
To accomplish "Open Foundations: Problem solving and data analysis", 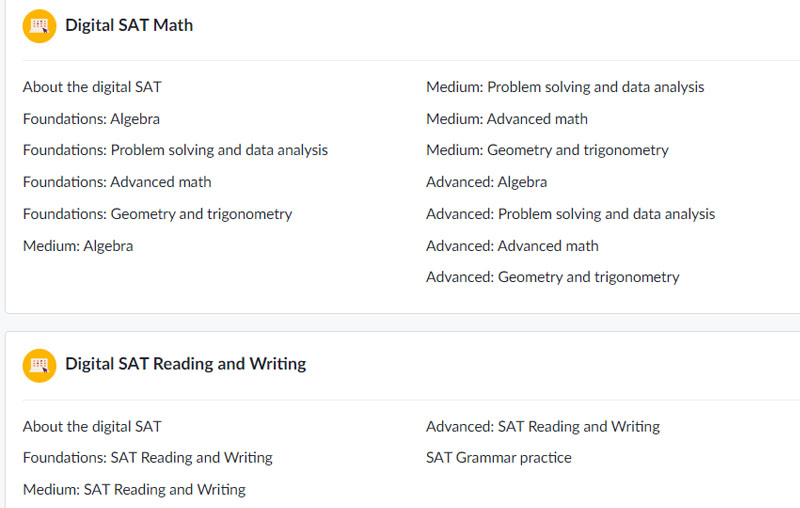I will tap(175, 150).
